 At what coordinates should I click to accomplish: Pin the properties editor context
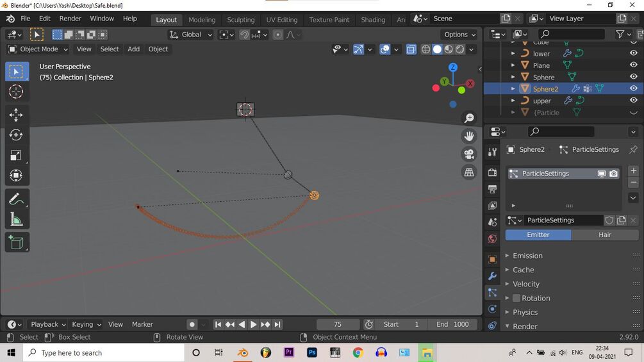[633, 149]
